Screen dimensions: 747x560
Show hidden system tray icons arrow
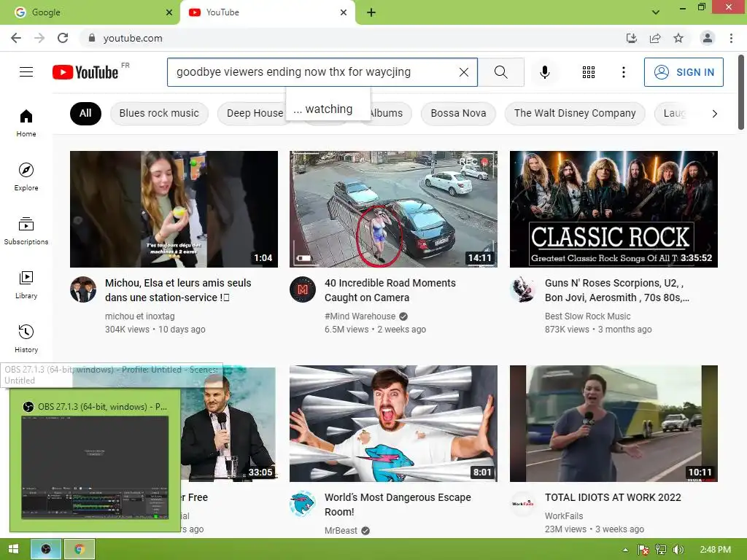[625, 550]
